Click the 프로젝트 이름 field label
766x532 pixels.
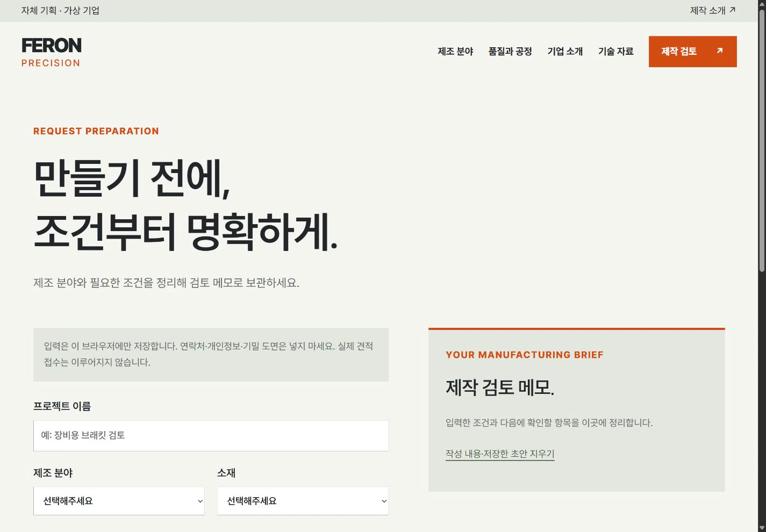tap(62, 406)
